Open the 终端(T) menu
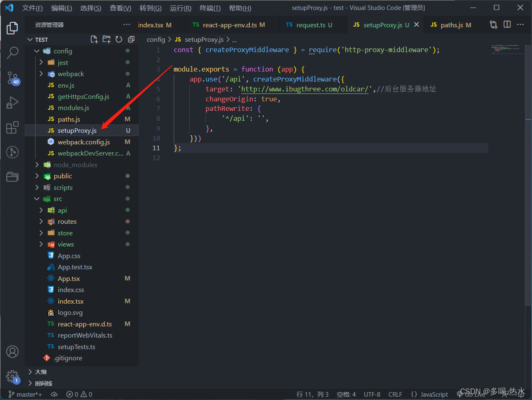The height and width of the screenshot is (400, 532). click(x=210, y=8)
